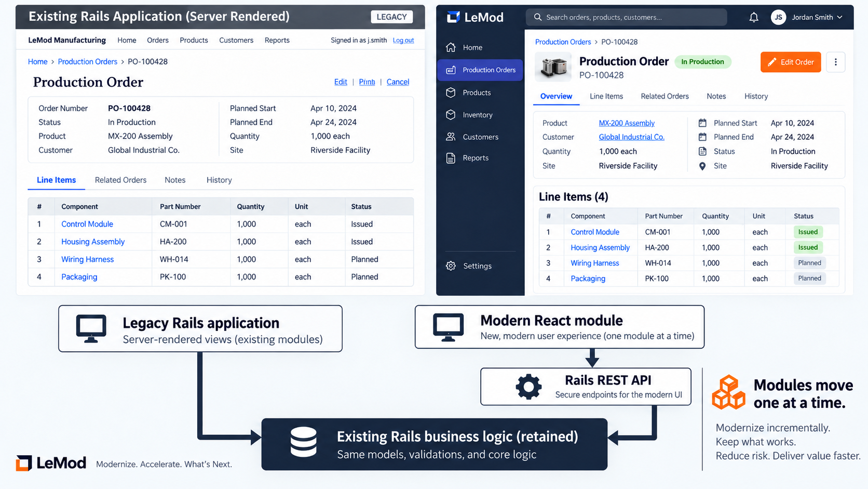Click the Cancel link in legacy page

[398, 82]
